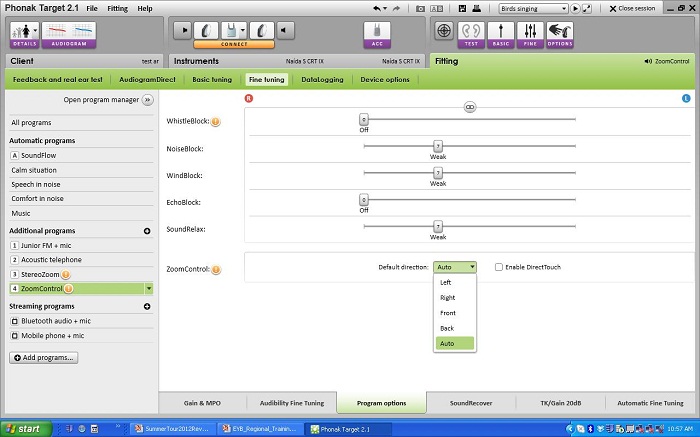Click the StereoZoom info icon

pos(66,275)
